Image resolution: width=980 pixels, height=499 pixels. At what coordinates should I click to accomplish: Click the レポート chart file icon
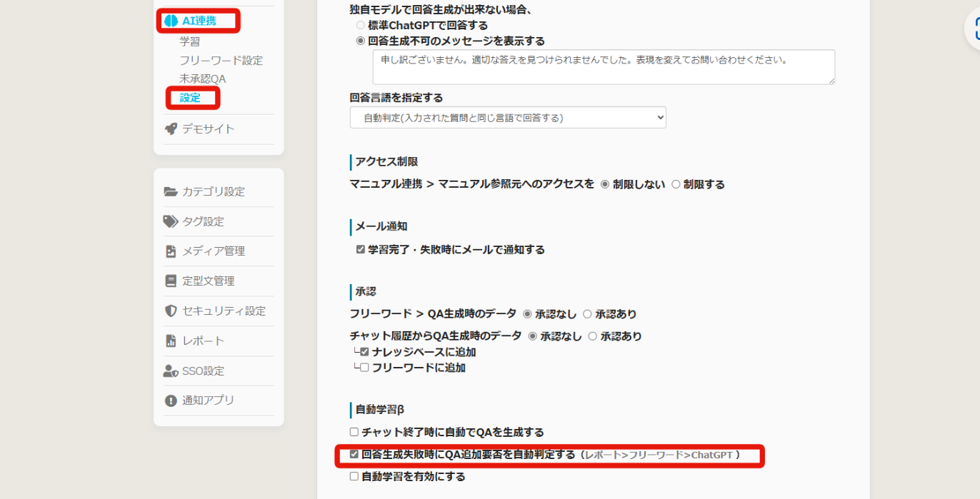click(171, 341)
